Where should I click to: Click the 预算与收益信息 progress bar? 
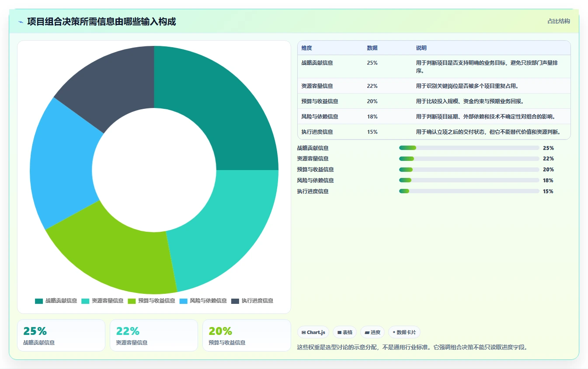469,170
